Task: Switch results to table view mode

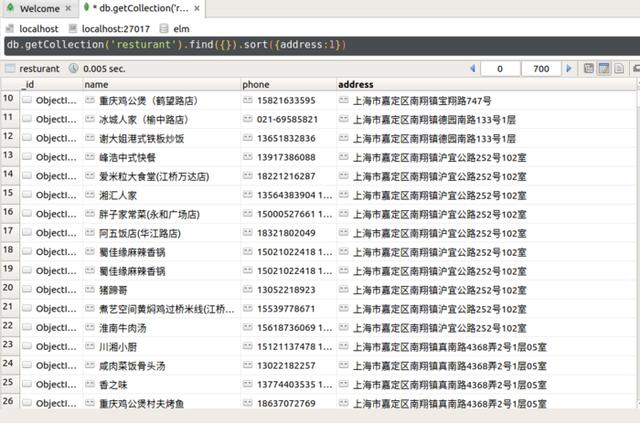Action: (x=604, y=68)
